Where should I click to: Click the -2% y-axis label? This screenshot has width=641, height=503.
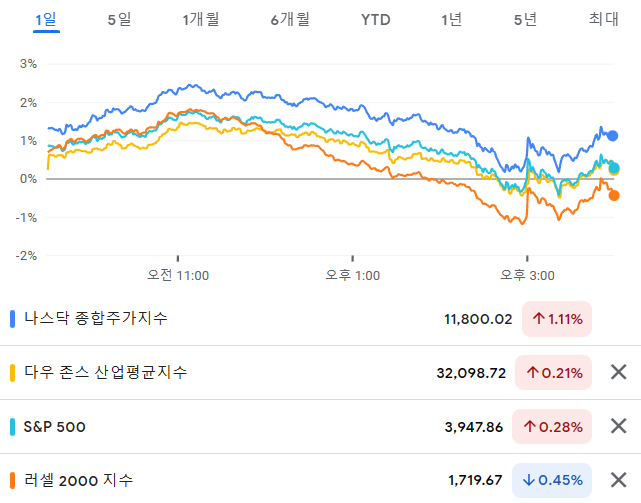click(26, 256)
